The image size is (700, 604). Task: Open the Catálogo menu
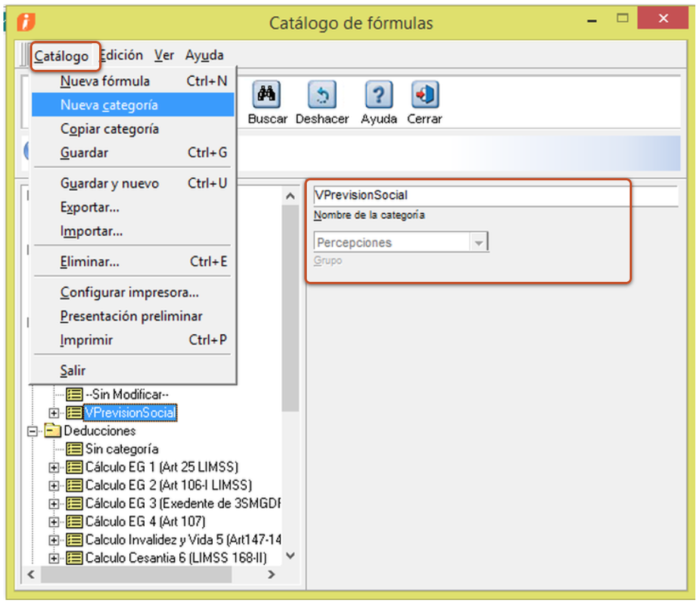pos(61,56)
